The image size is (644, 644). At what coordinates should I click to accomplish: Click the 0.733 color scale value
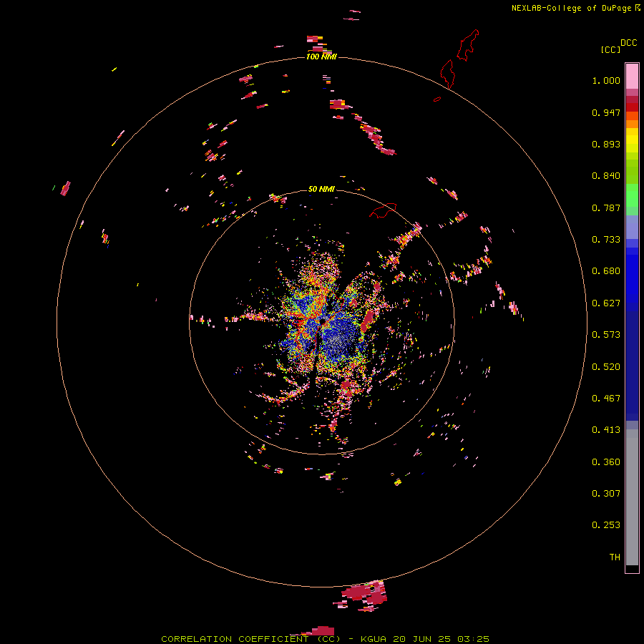(x=606, y=240)
